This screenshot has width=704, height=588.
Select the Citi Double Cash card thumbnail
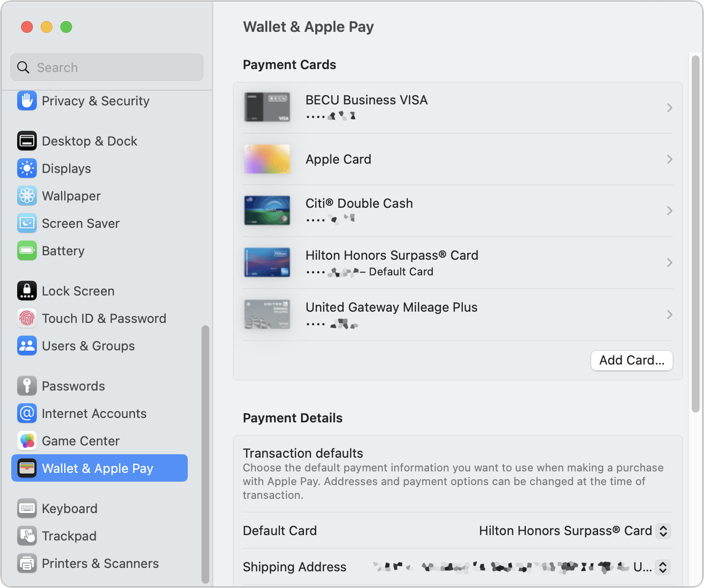tap(267, 210)
